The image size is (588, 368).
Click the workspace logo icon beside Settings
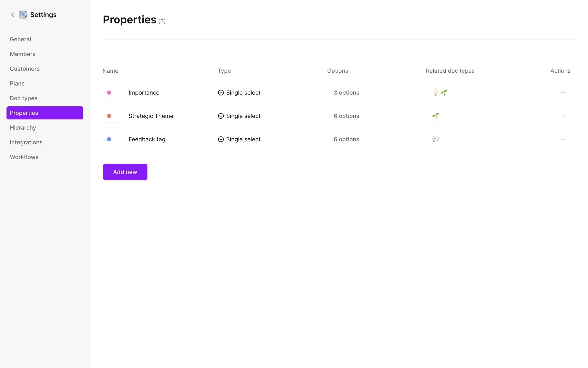tap(23, 15)
